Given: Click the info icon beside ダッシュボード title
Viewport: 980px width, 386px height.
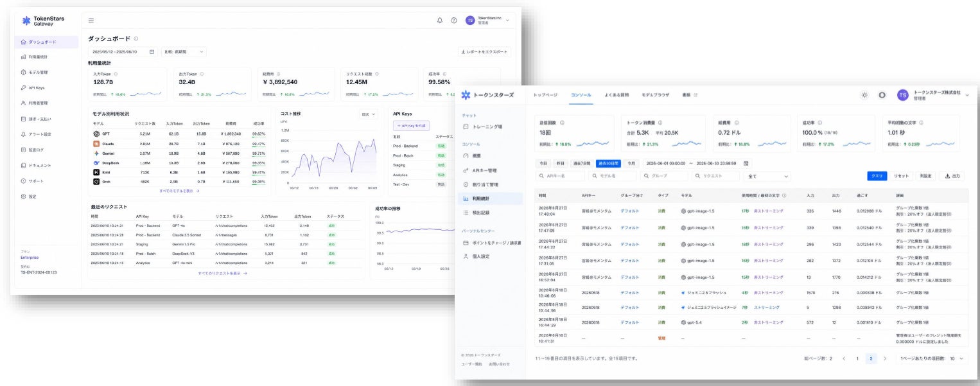Looking at the screenshot, I should tap(136, 39).
